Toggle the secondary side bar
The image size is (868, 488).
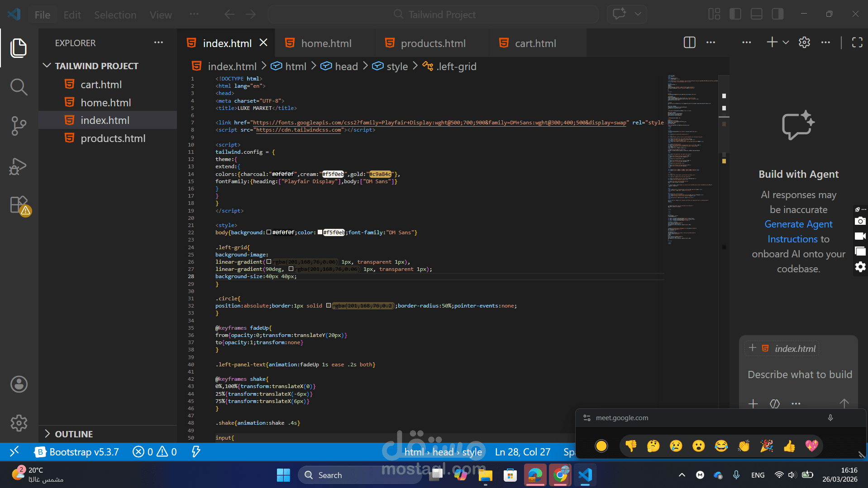pos(778,14)
